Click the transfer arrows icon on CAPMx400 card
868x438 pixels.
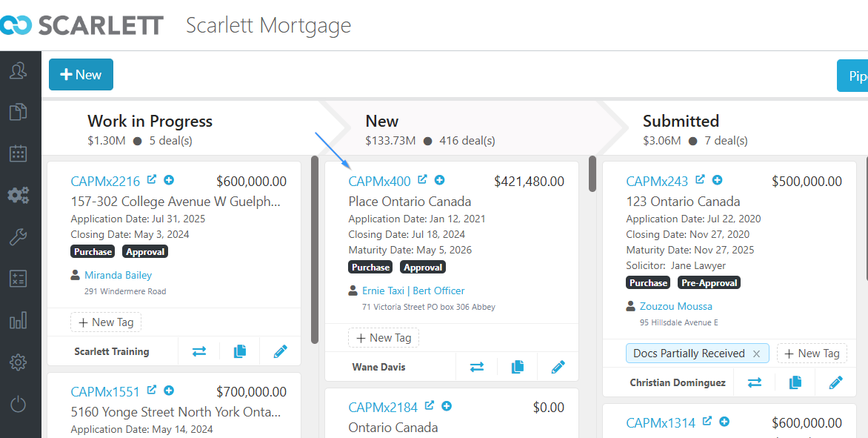[x=477, y=367]
